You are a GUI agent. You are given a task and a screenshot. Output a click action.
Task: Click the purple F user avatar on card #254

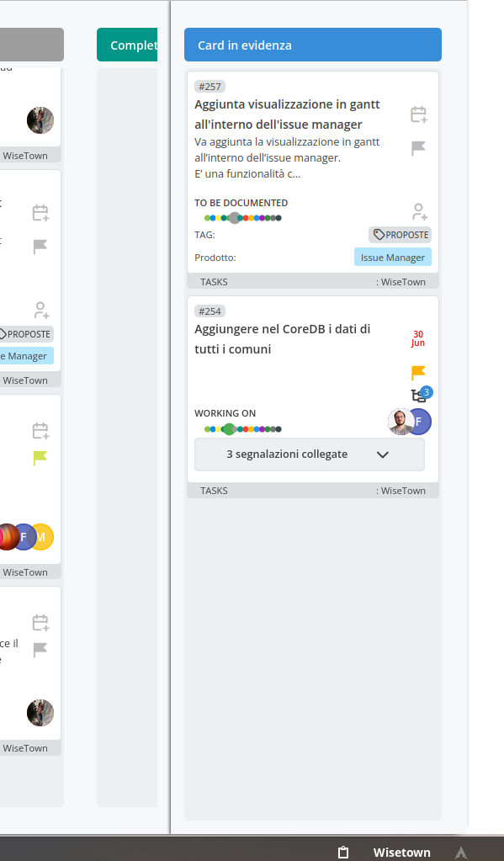420,422
